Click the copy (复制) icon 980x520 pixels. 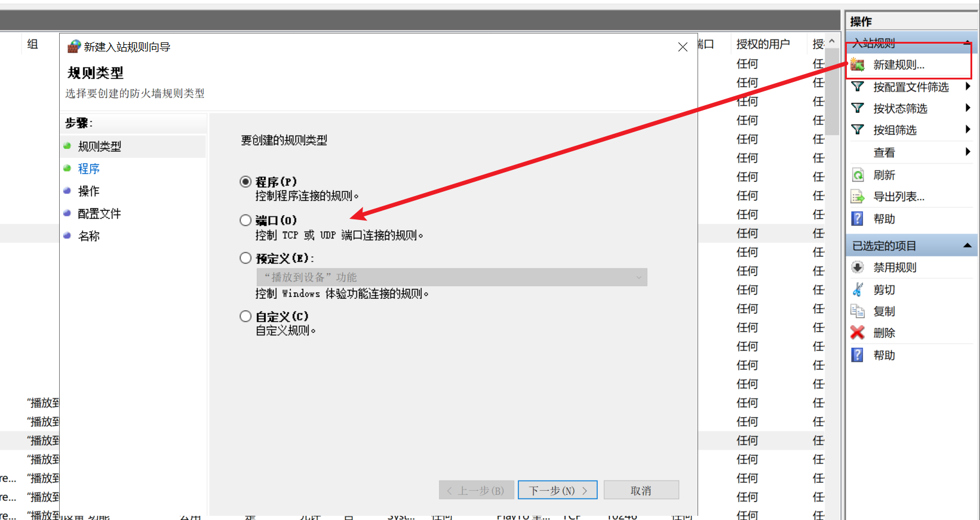pos(858,311)
